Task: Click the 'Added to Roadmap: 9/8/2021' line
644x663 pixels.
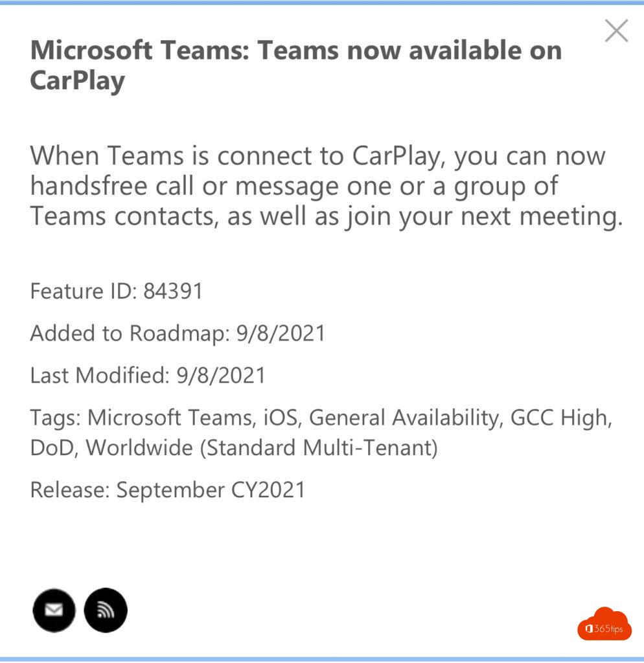Action: tap(178, 333)
